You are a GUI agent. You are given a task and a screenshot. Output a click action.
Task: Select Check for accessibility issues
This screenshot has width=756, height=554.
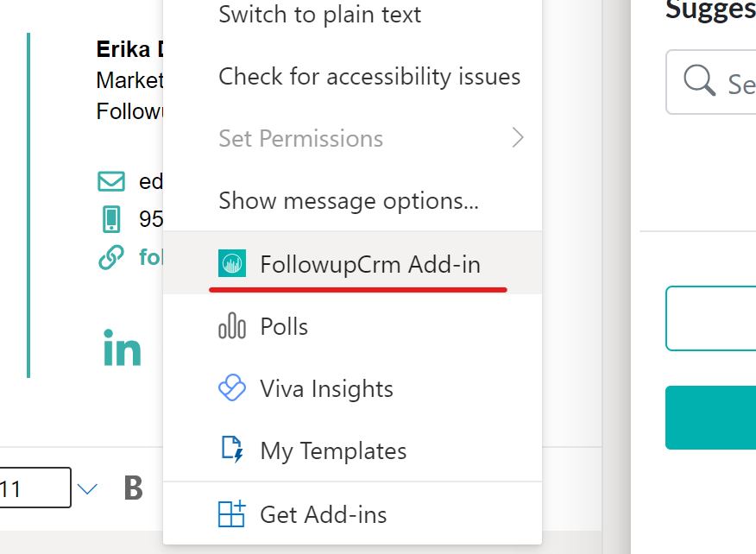tap(369, 76)
